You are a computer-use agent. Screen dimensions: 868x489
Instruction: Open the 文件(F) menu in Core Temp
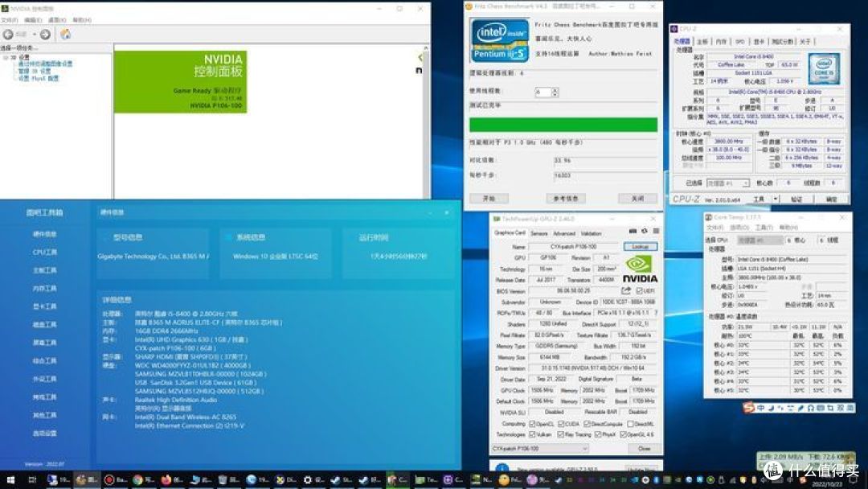[x=715, y=228]
